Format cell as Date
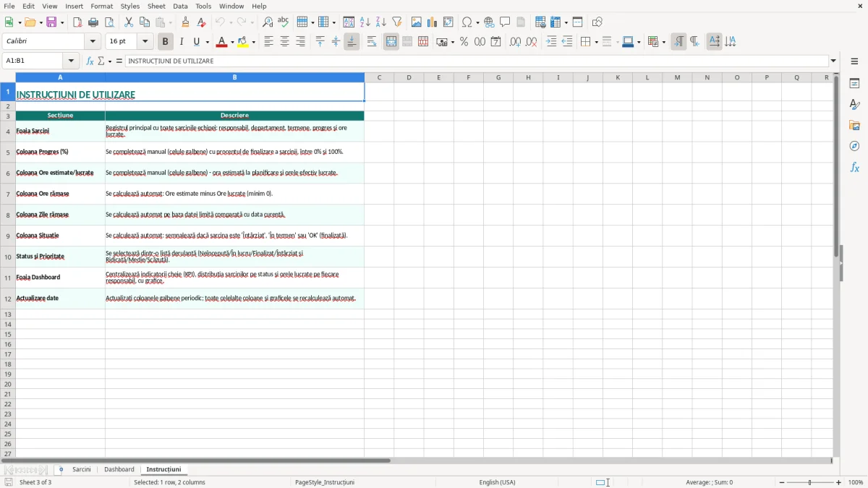 (496, 42)
